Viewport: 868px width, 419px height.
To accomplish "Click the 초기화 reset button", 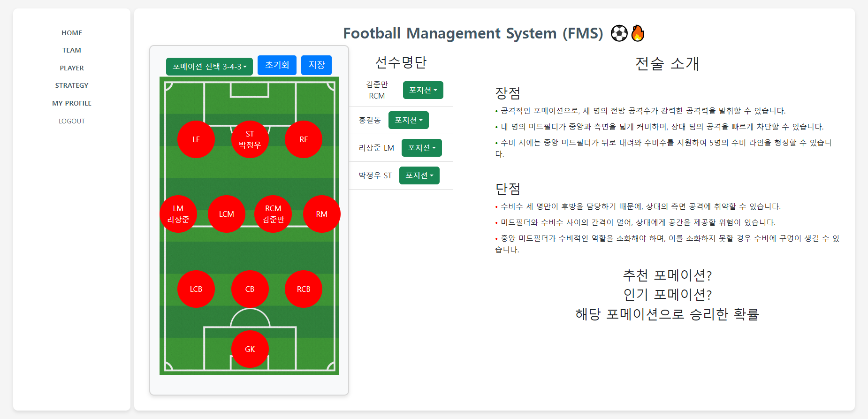I will point(277,65).
